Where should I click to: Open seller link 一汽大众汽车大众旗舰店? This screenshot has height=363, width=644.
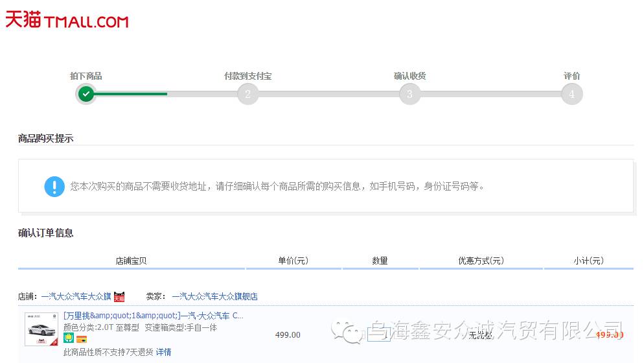(x=215, y=296)
